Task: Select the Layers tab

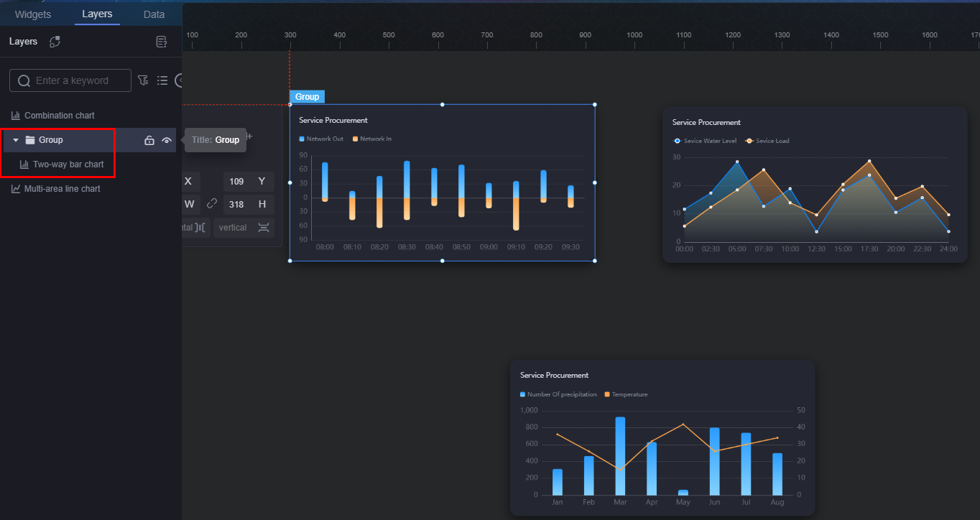Action: click(97, 14)
